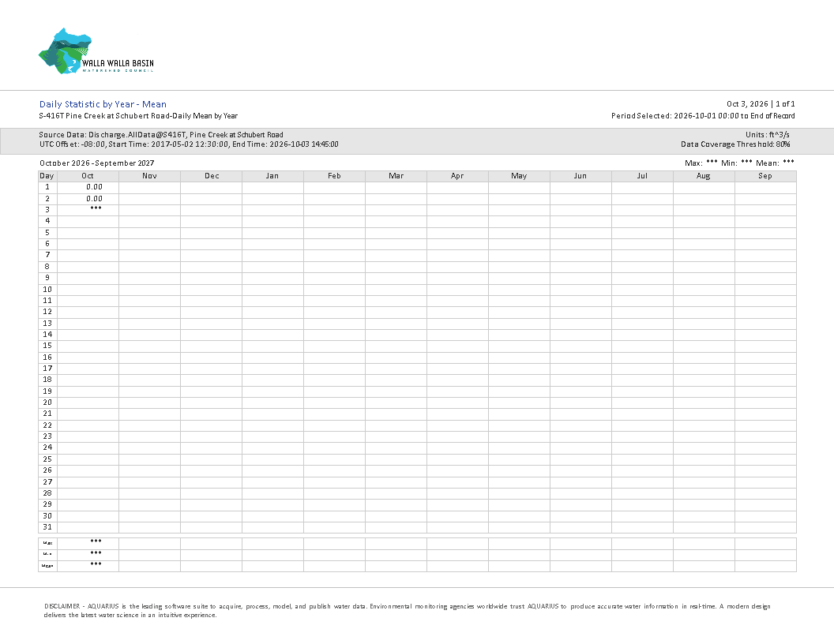
Task: Select the AQUARIUS disclaimer text in the footer
Action: pyautogui.click(x=407, y=611)
